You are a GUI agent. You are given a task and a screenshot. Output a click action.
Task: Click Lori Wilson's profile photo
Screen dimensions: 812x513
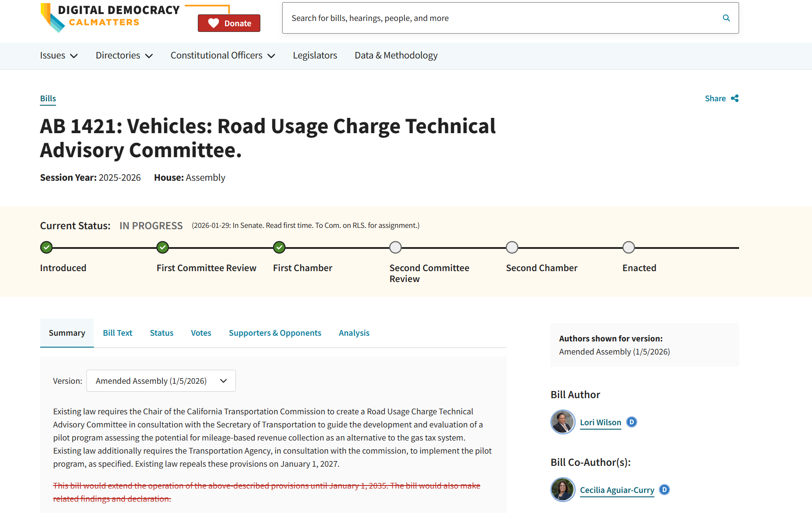coord(563,422)
